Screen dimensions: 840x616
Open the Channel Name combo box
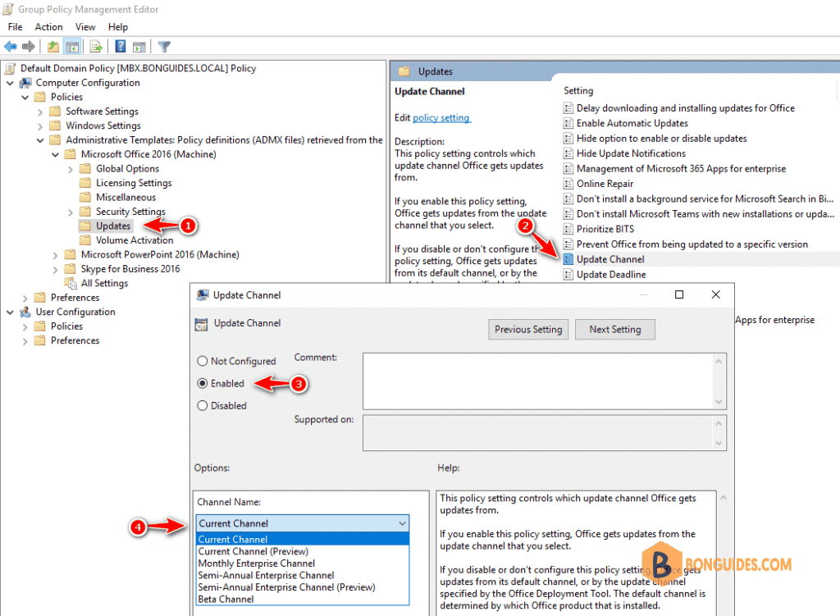[x=303, y=523]
